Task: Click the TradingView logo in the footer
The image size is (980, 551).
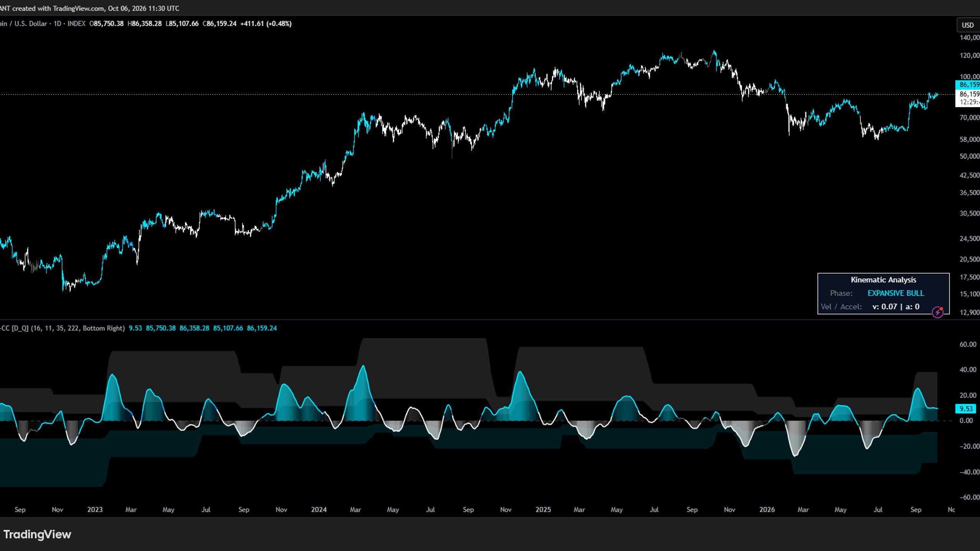Action: coord(37,534)
